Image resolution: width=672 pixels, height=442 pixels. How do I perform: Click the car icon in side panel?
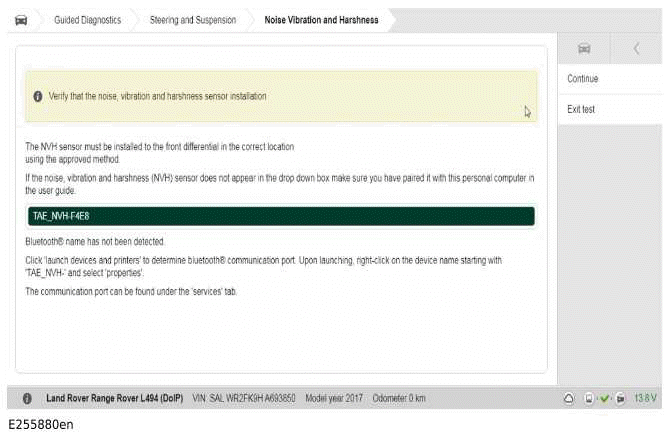(x=585, y=49)
